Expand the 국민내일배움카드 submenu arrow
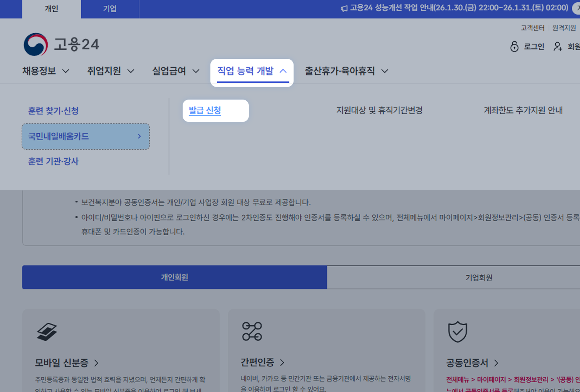Viewport: 580px width, 392px height. click(x=139, y=136)
